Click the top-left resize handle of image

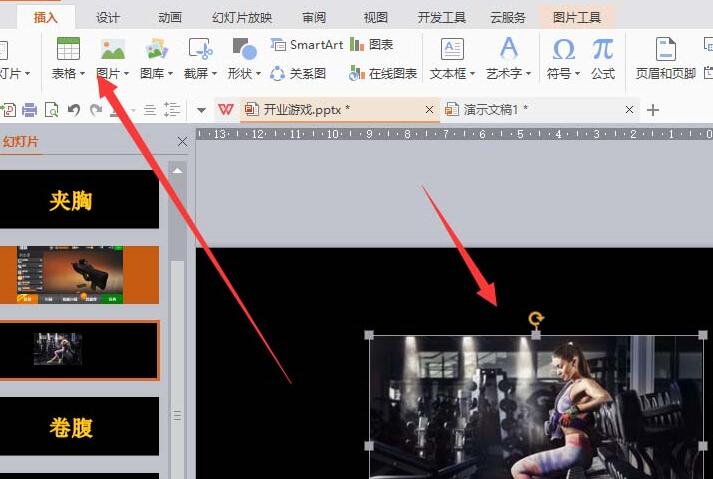click(369, 335)
